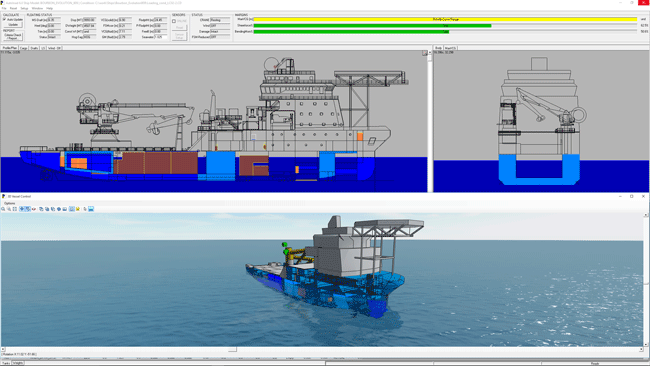This screenshot has height=366, width=650.
Task: Open the Help menu
Action: pyautogui.click(x=50, y=8)
